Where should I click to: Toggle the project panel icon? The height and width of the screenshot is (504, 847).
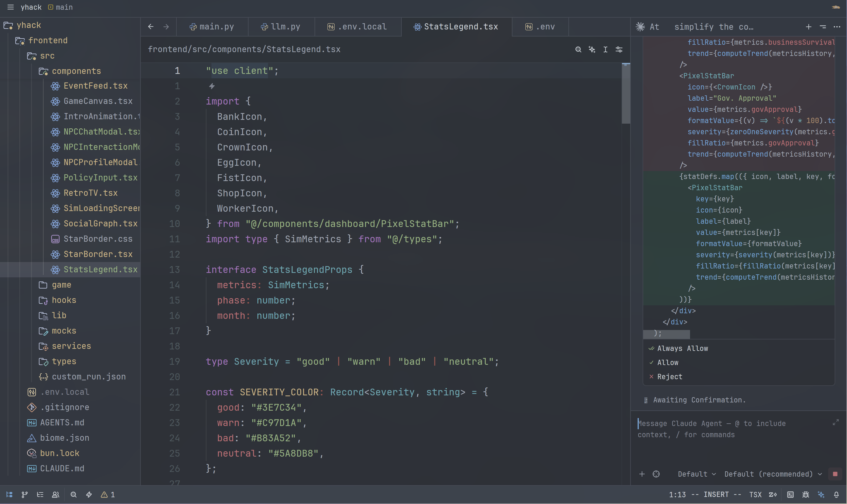point(9,495)
